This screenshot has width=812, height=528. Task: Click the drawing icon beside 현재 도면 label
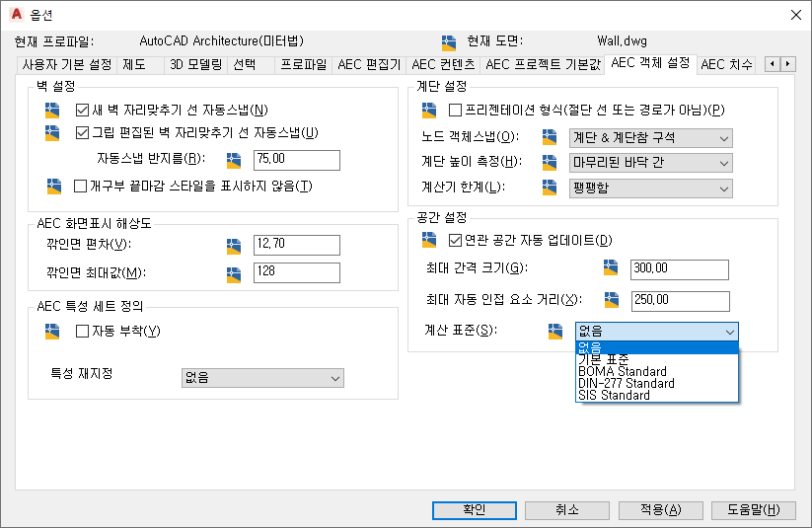(x=449, y=43)
